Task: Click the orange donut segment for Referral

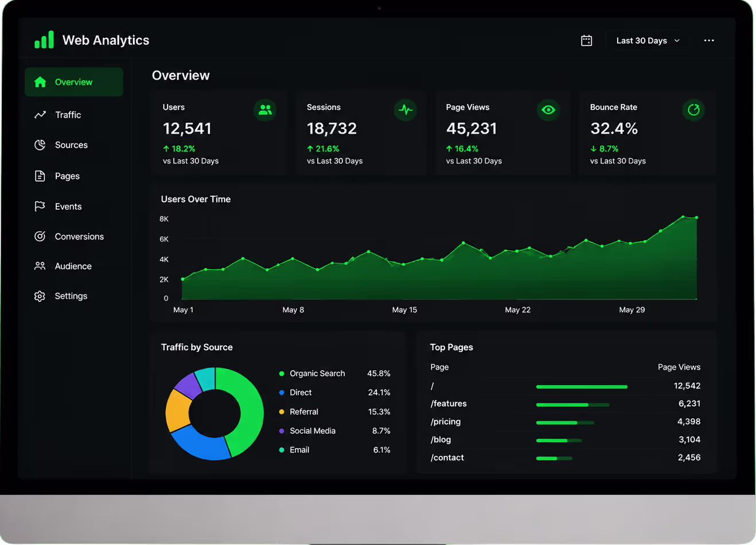Action: point(177,410)
